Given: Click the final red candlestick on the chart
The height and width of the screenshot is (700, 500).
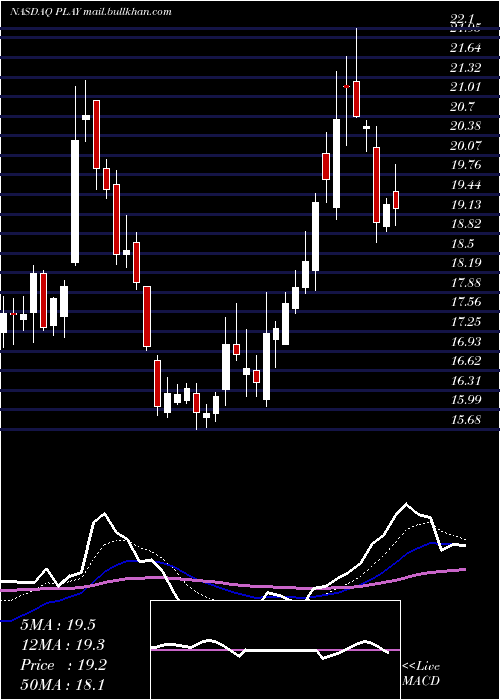Looking at the screenshot, I should pyautogui.click(x=396, y=200).
